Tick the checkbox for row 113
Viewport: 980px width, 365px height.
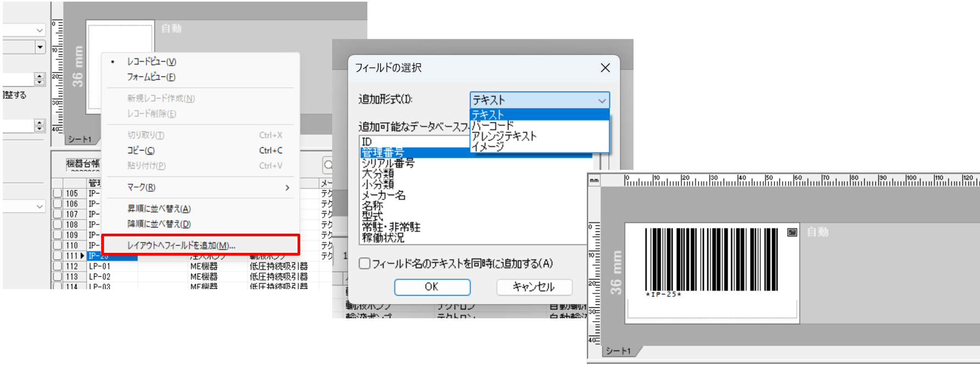[x=57, y=277]
